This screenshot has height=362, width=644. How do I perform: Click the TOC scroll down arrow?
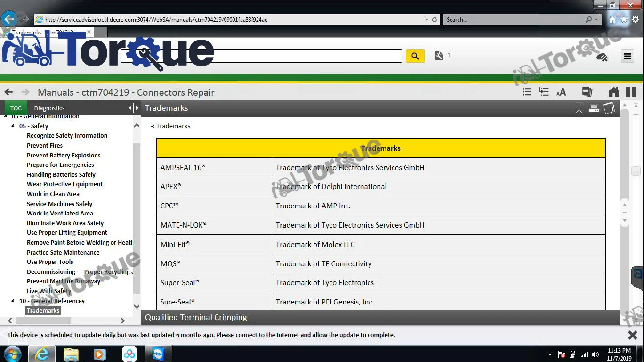click(x=137, y=306)
